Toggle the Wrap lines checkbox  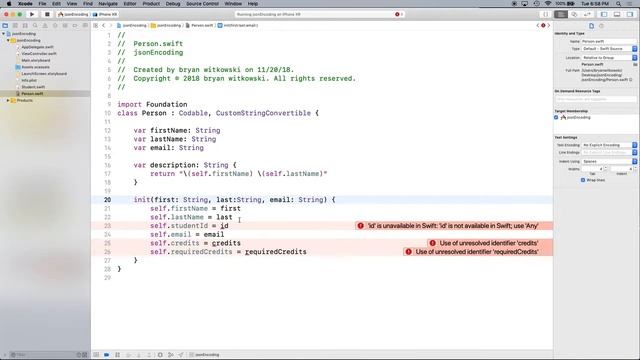pyautogui.click(x=583, y=180)
